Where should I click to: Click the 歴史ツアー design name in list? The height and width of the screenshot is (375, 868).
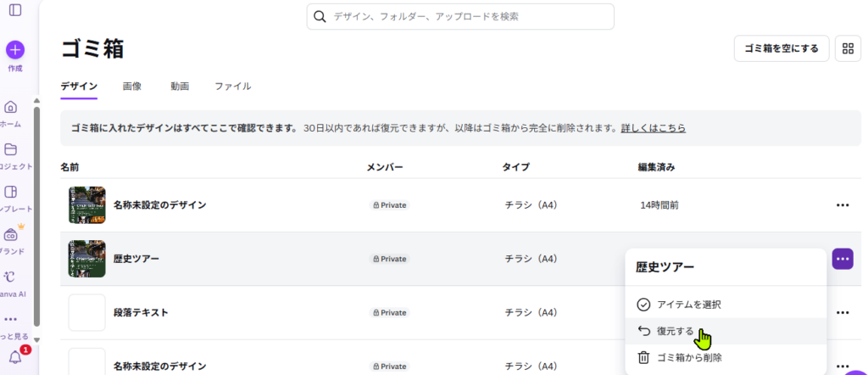pyautogui.click(x=136, y=259)
